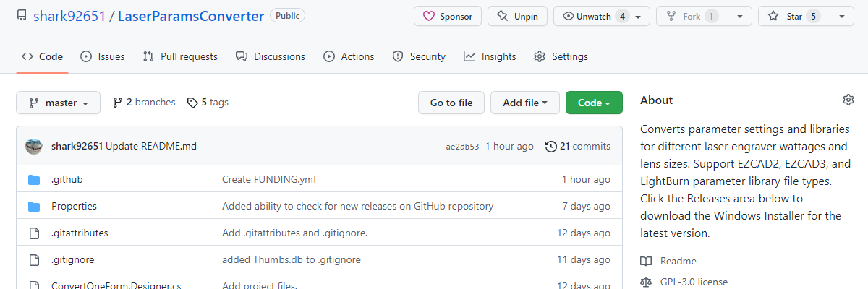Click the About section gear icon
The width and height of the screenshot is (868, 289).
click(848, 100)
